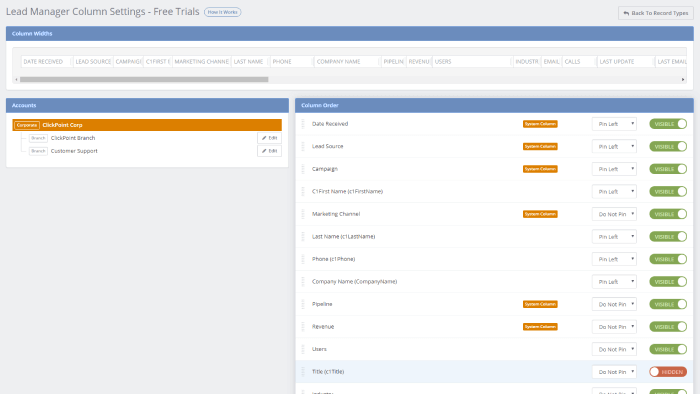Toggle visibility of the Revenue column

click(x=668, y=327)
